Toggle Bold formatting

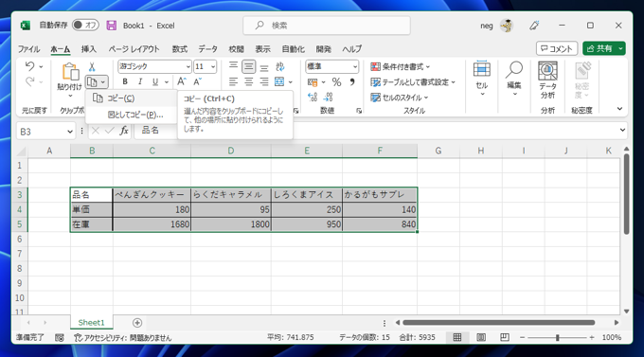125,81
